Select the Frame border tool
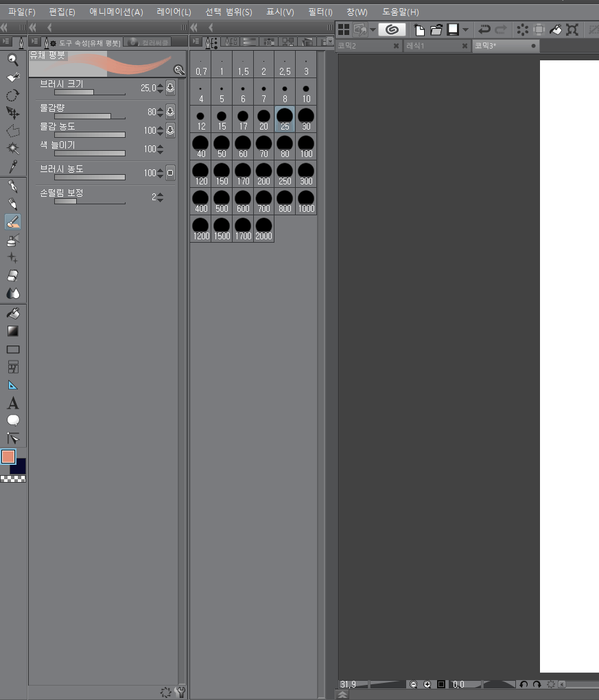599x700 pixels. (12, 367)
